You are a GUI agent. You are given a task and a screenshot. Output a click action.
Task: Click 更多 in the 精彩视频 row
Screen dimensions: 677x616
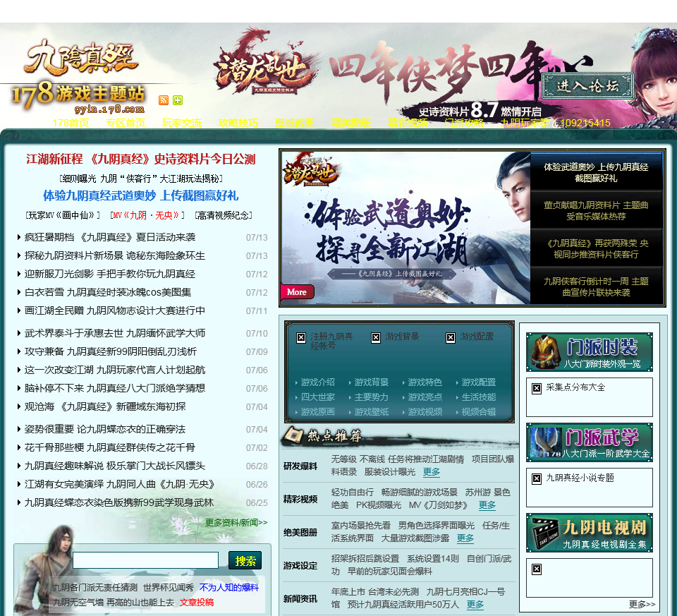coord(487,505)
